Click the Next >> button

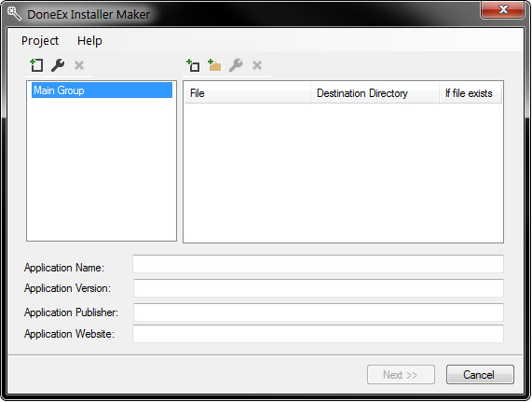pos(401,375)
